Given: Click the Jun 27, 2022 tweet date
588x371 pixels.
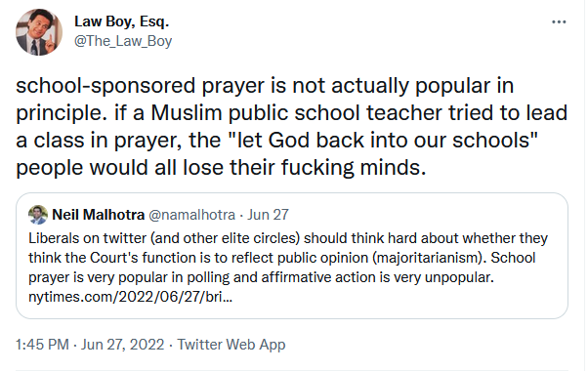Looking at the screenshot, I should click(x=123, y=345).
